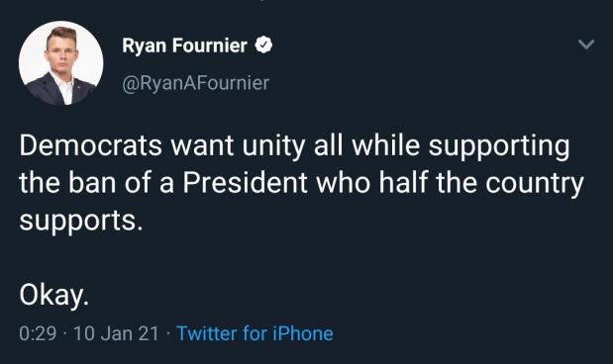Click the 10 Jan 21 date
Image resolution: width=613 pixels, height=364 pixels.
(116, 333)
